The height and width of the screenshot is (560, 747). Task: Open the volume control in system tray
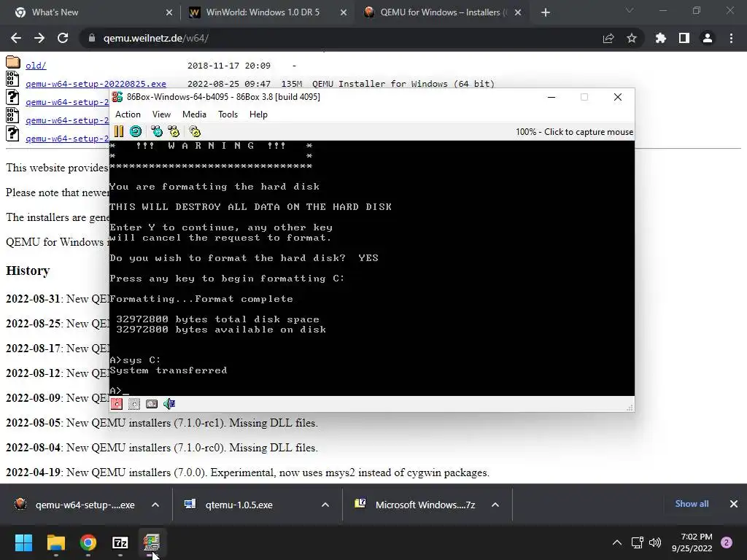pyautogui.click(x=655, y=542)
